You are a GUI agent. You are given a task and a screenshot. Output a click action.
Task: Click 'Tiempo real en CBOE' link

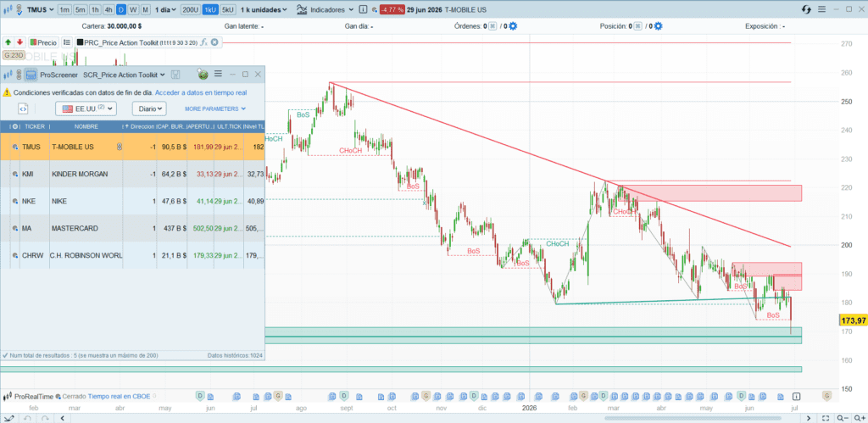point(120,397)
